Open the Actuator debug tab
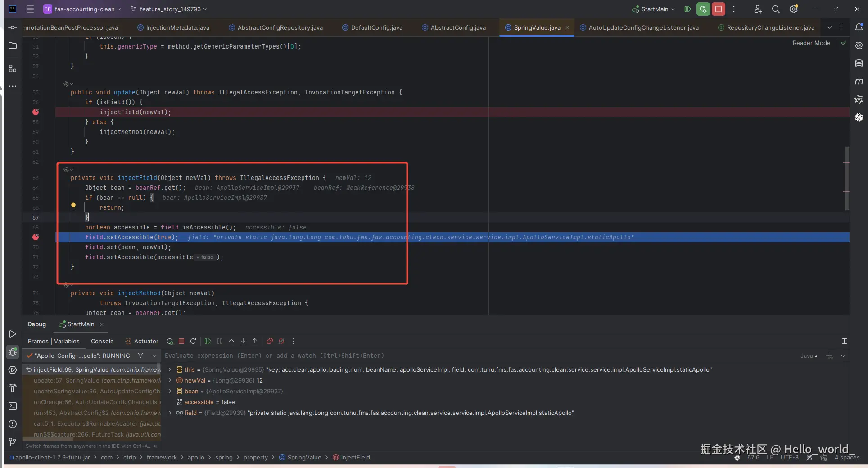868x468 pixels. 141,341
